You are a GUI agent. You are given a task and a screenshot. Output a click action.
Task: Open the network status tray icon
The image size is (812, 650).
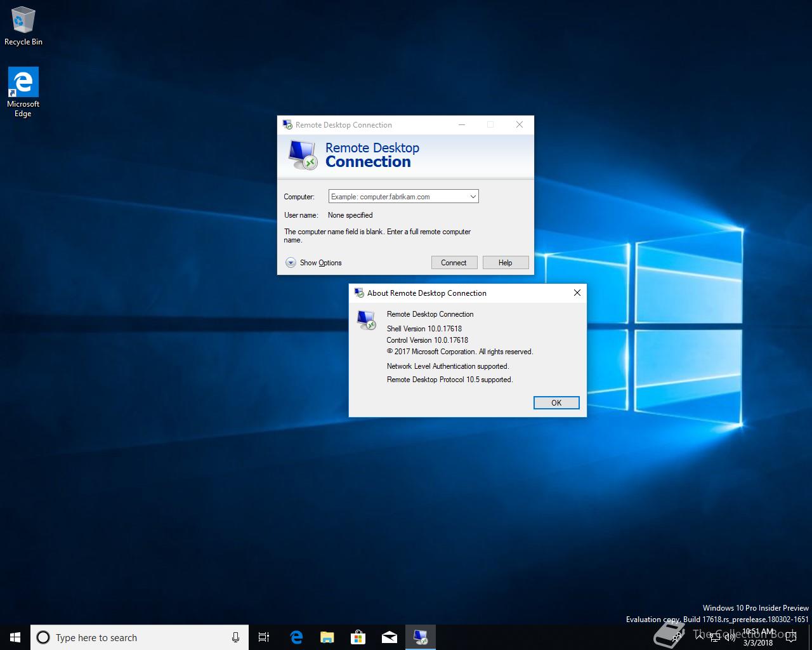point(715,637)
